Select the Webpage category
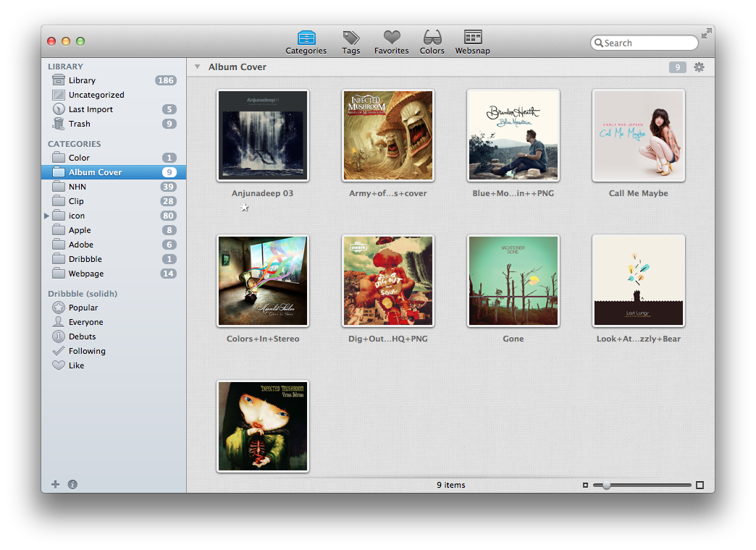 pyautogui.click(x=114, y=274)
